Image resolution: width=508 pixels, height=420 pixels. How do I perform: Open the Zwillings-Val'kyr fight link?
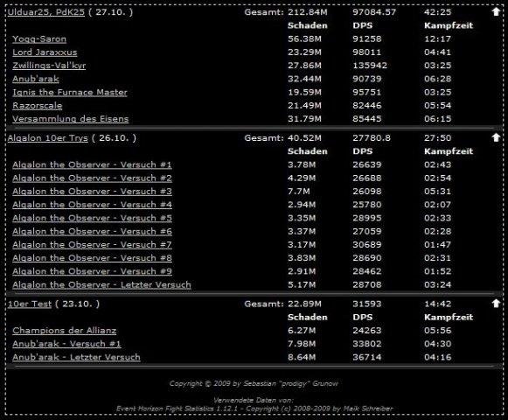pos(49,66)
